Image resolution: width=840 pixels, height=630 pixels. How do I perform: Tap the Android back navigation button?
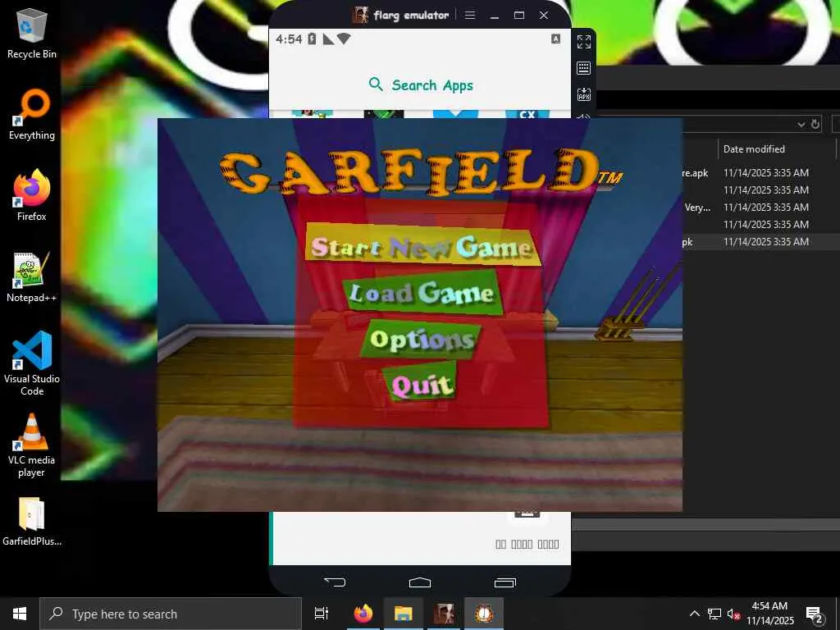click(335, 582)
